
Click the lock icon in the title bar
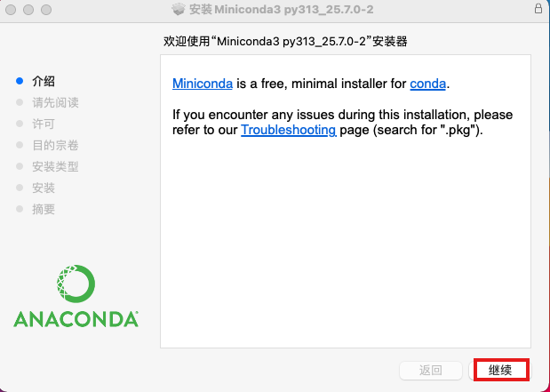coord(538,8)
